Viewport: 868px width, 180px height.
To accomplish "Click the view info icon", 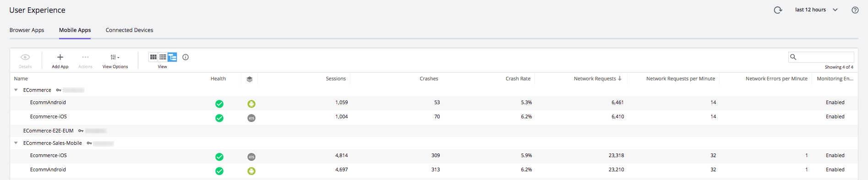I will coord(186,57).
